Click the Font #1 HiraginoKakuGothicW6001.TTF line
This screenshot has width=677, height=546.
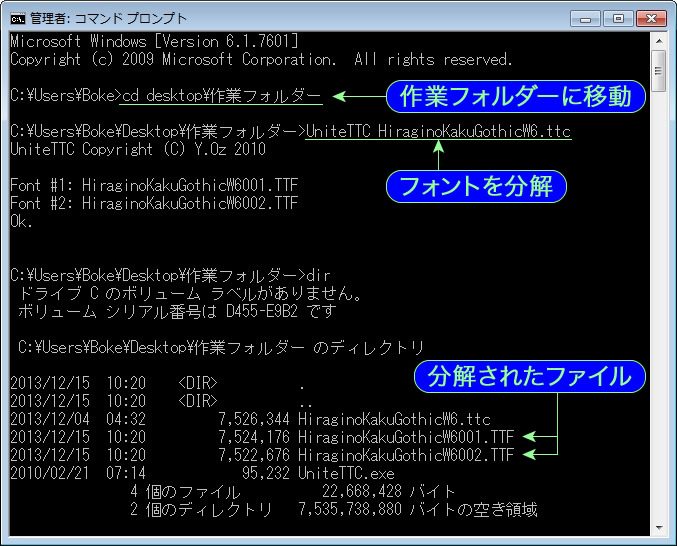click(x=154, y=186)
